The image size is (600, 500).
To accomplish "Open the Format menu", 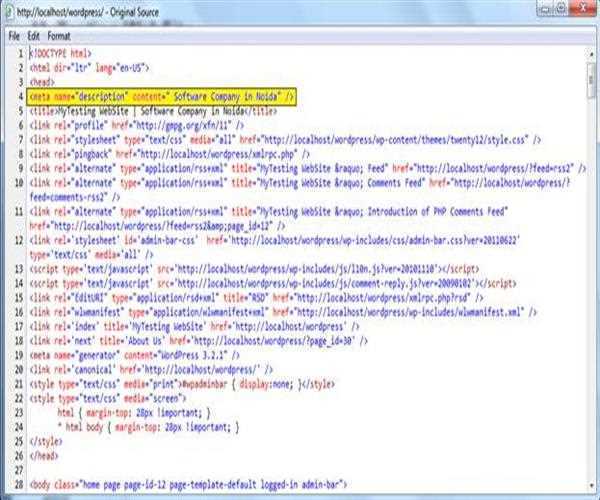I will pos(59,35).
